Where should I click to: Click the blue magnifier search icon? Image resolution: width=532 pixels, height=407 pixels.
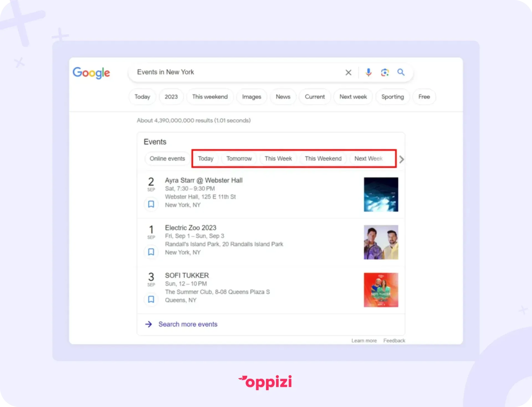point(401,72)
